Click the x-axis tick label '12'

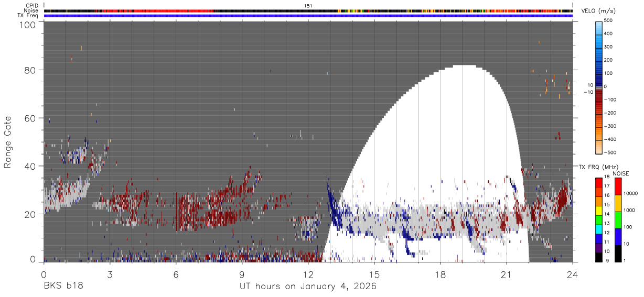click(308, 274)
